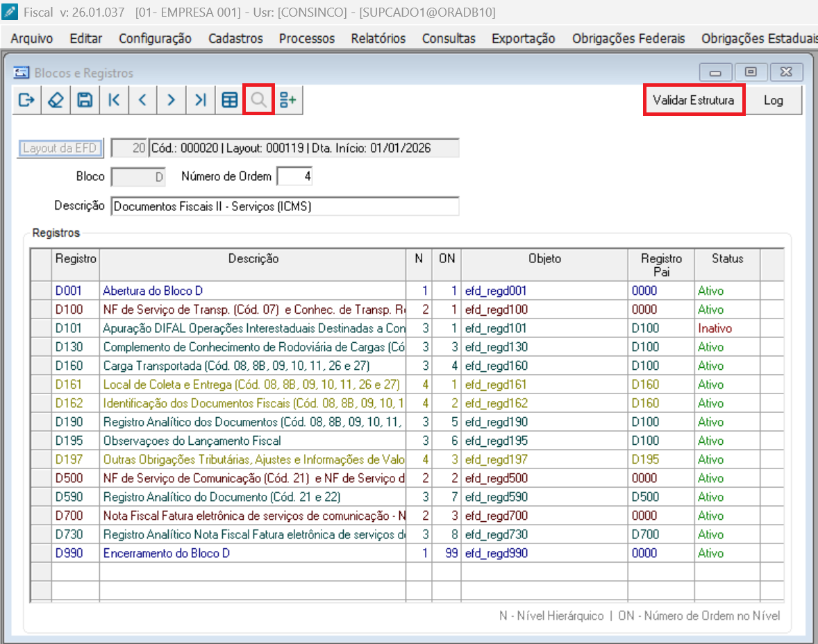Viewport: 818px width, 644px height.
Task: Open the Consultas menu
Action: (x=449, y=39)
